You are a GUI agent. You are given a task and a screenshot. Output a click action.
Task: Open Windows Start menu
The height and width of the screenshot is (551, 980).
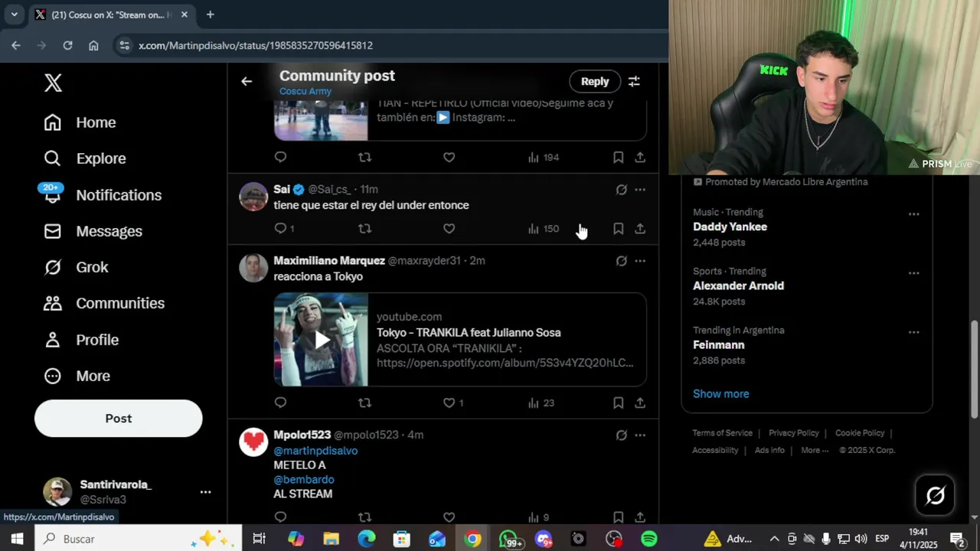(x=17, y=539)
